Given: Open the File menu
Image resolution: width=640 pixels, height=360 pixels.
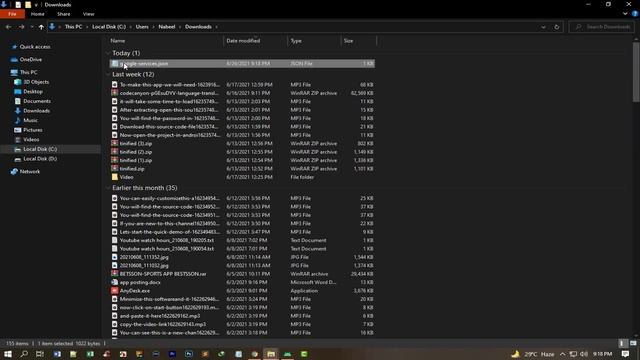Looking at the screenshot, I should click(x=12, y=14).
